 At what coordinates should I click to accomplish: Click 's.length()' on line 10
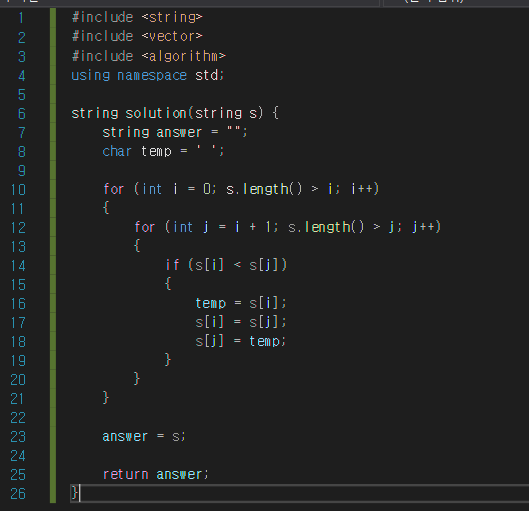point(264,189)
